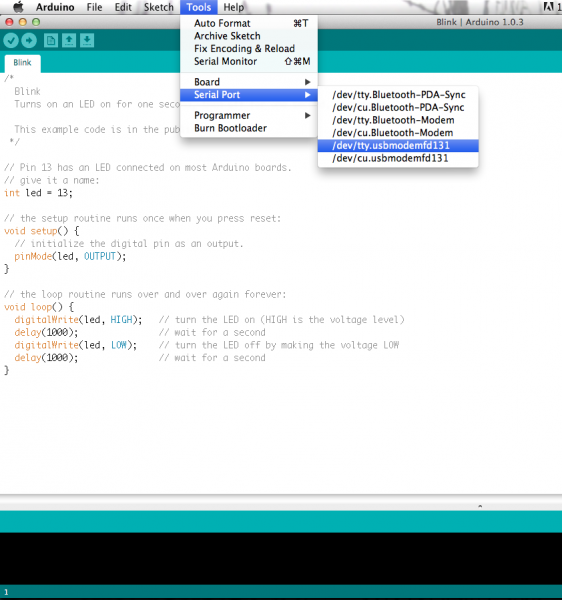Click the 'void setup() {' line
The width and height of the screenshot is (562, 600).
pos(42,231)
